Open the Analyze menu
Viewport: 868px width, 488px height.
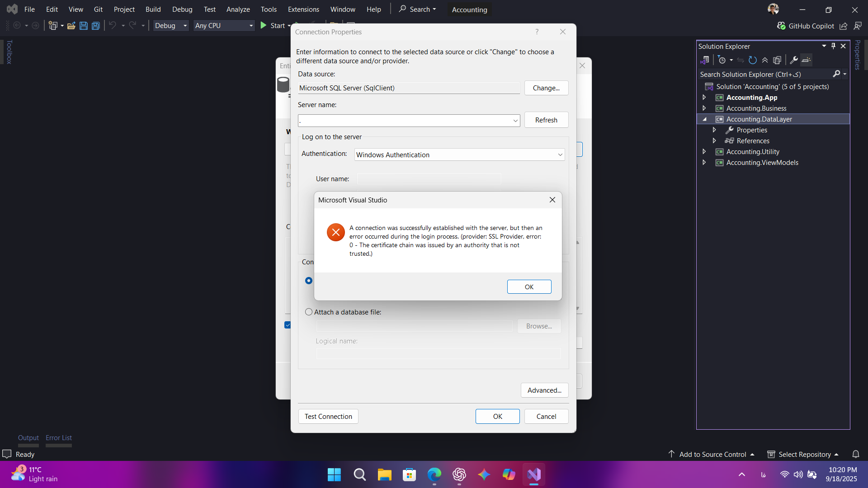[x=238, y=9]
